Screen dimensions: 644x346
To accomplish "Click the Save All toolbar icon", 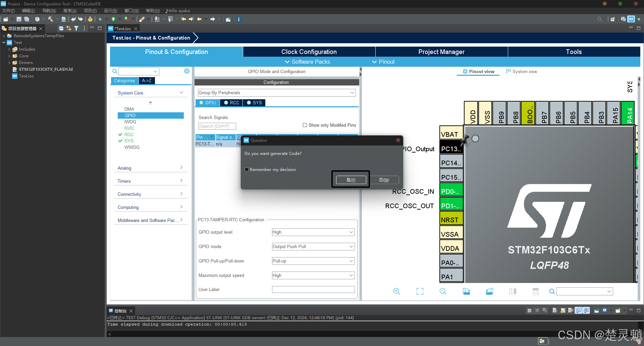I will tap(26, 19).
